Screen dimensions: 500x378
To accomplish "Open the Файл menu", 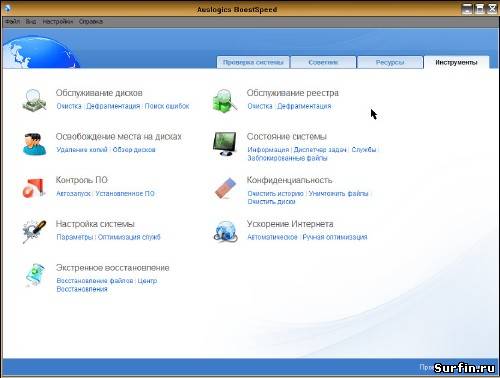I will [x=13, y=21].
